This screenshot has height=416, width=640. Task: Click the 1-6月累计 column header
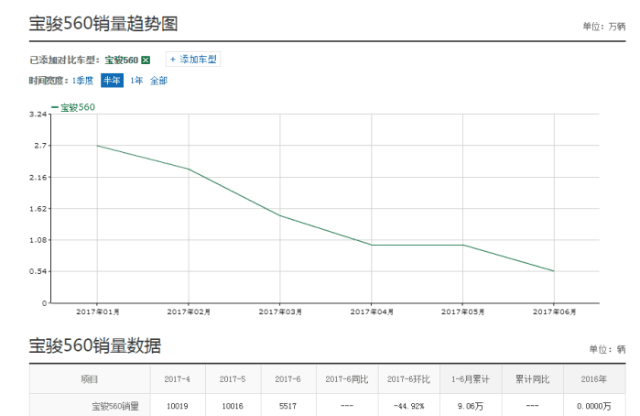click(x=470, y=379)
